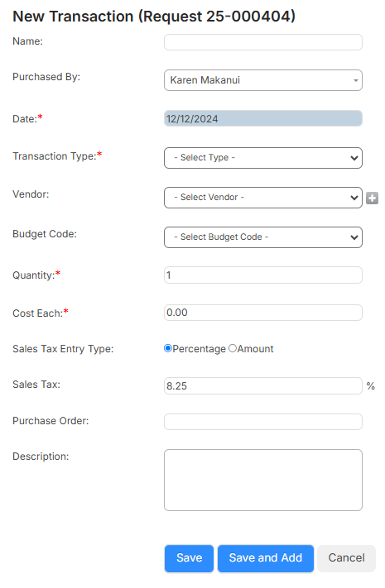Click the Date field showing 12/12/2024

[263, 118]
